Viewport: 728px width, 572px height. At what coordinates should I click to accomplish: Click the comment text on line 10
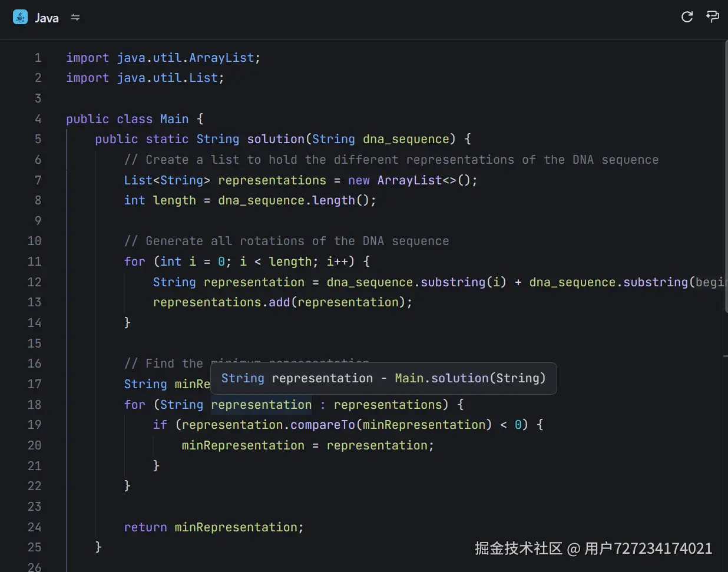click(x=286, y=241)
